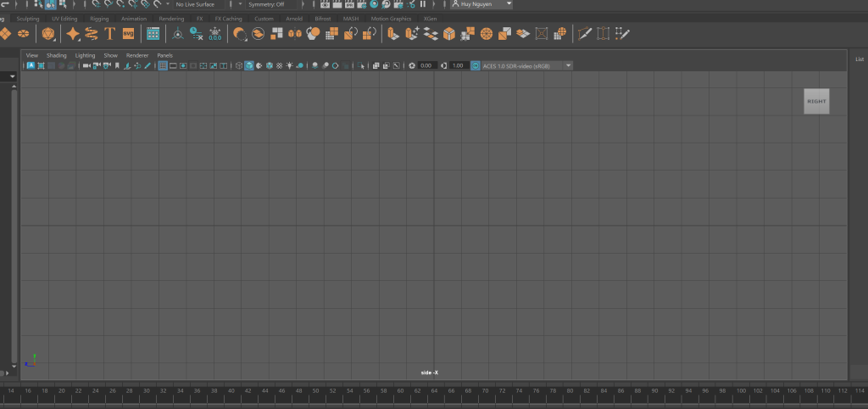
Task: Open the Shading panel menu
Action: pyautogui.click(x=57, y=55)
